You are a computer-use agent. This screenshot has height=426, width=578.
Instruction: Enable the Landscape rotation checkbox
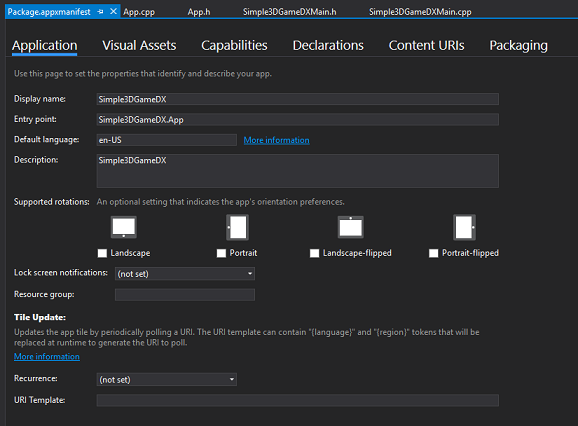coord(102,253)
